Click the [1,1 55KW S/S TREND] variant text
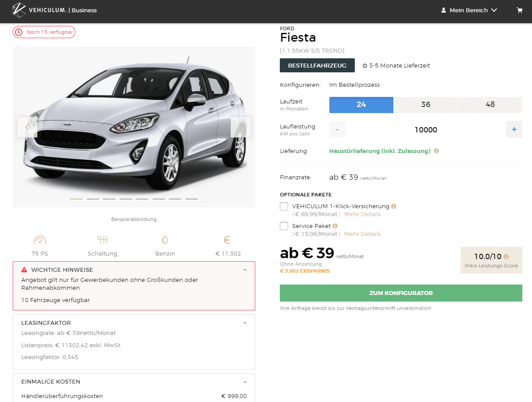This screenshot has width=532, height=402. click(x=312, y=51)
